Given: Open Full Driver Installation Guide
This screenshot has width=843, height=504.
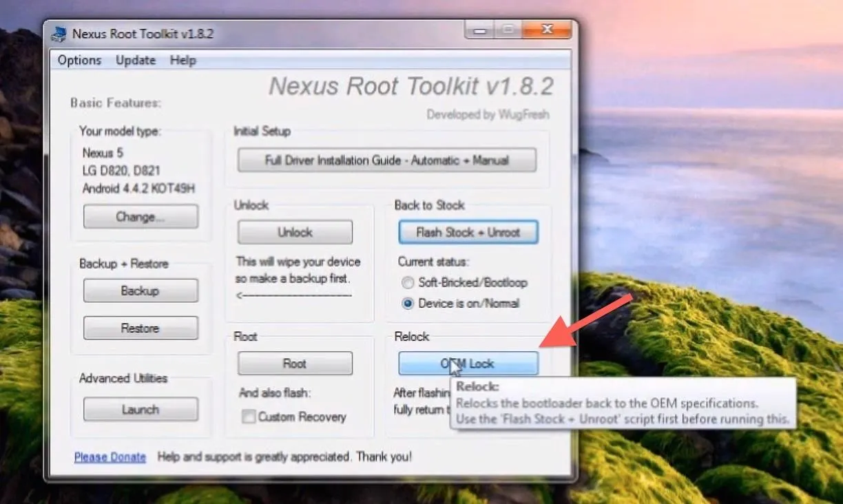Looking at the screenshot, I should (386, 160).
